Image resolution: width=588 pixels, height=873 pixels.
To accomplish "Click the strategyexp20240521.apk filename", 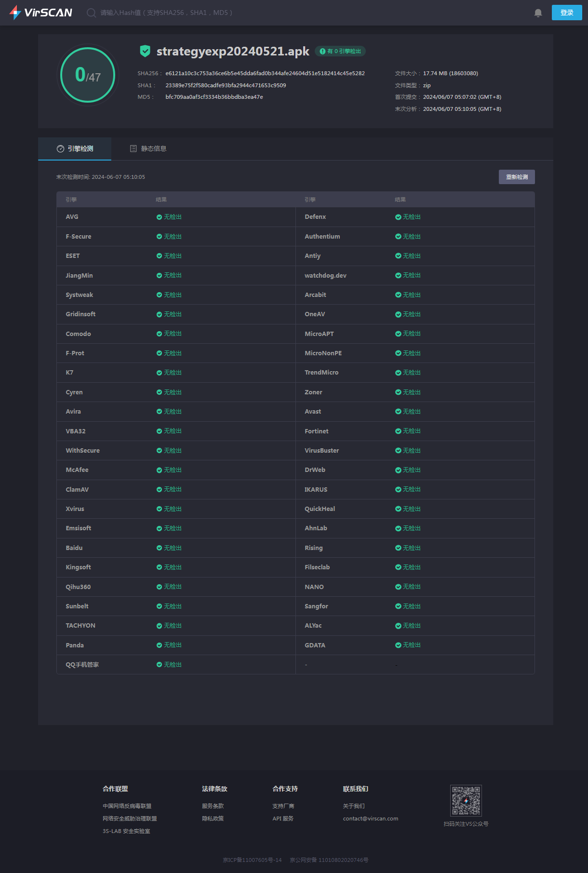I will click(233, 51).
